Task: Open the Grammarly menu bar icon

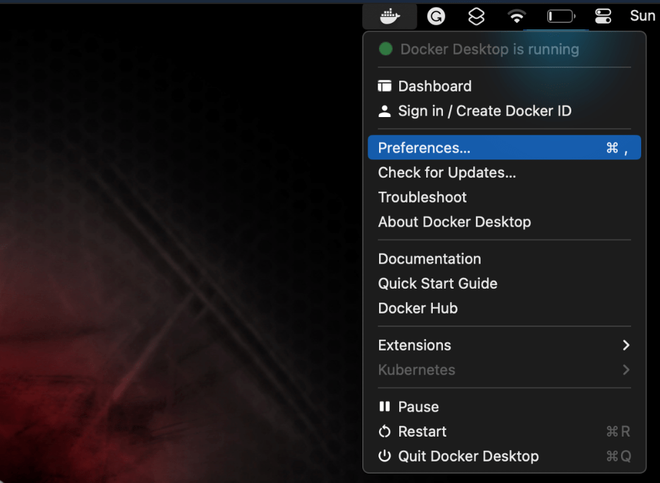Action: tap(436, 17)
